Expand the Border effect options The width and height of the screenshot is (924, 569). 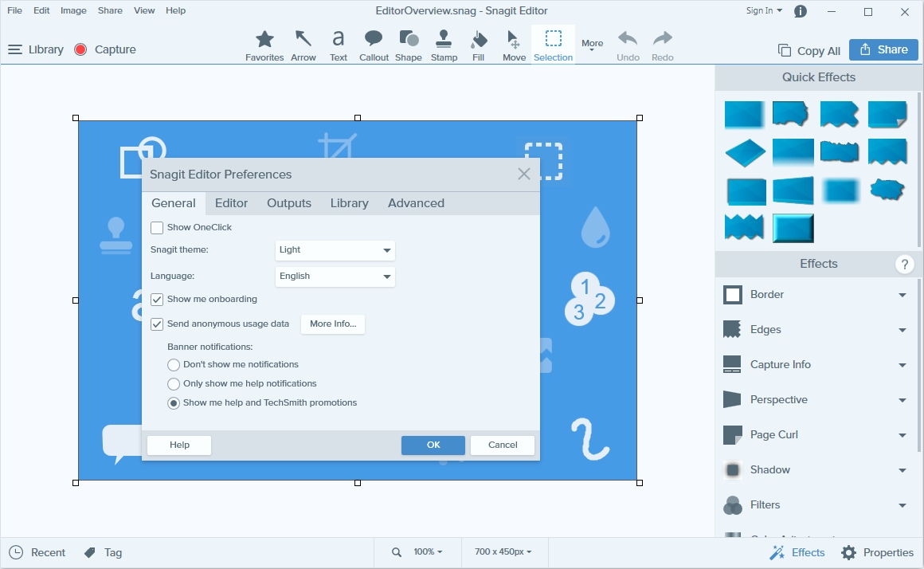[x=902, y=295]
